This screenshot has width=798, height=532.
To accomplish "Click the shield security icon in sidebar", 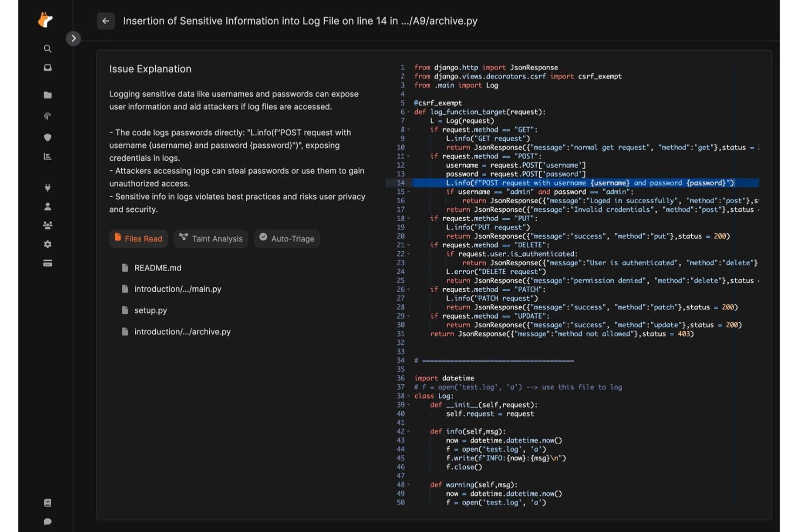I will (47, 137).
